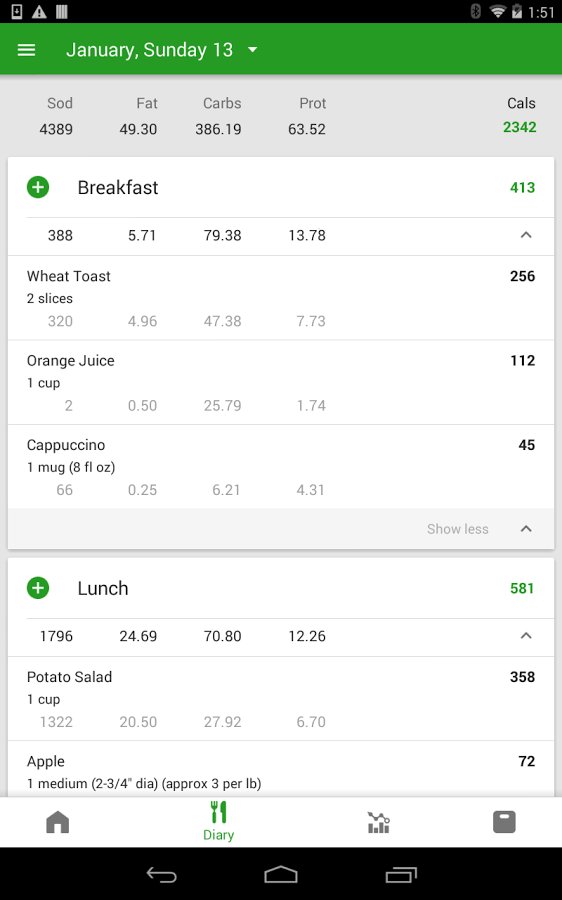562x900 pixels.
Task: Add food to Breakfast with plus icon
Action: coord(38,187)
